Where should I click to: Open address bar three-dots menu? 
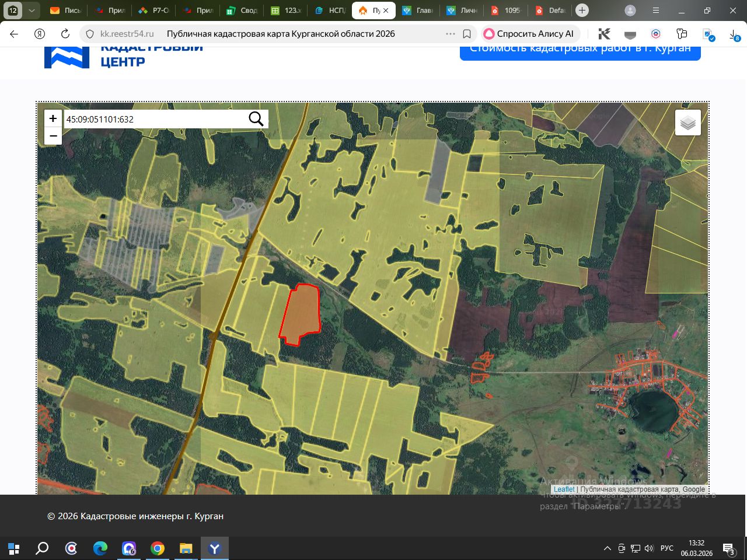(x=450, y=34)
